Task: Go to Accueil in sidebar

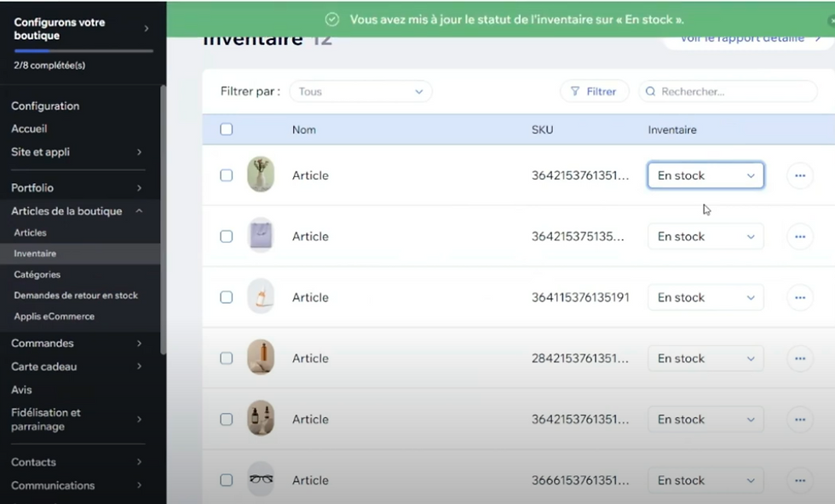Action: coord(29,129)
